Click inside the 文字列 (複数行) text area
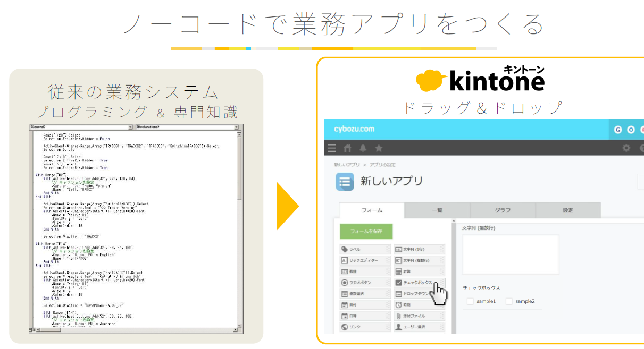Viewport: 644px width, 349px height. pos(510,254)
